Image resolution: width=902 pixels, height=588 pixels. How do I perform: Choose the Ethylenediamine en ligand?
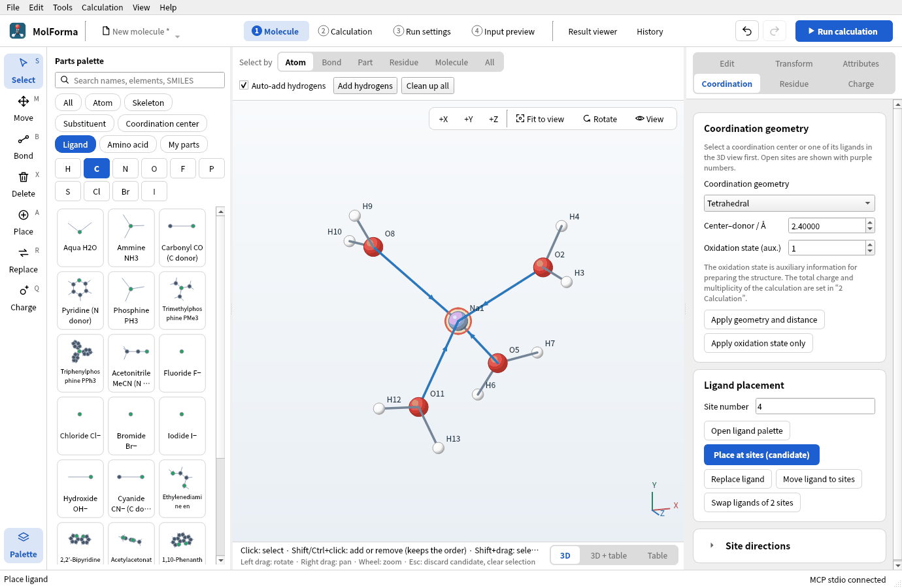182,489
